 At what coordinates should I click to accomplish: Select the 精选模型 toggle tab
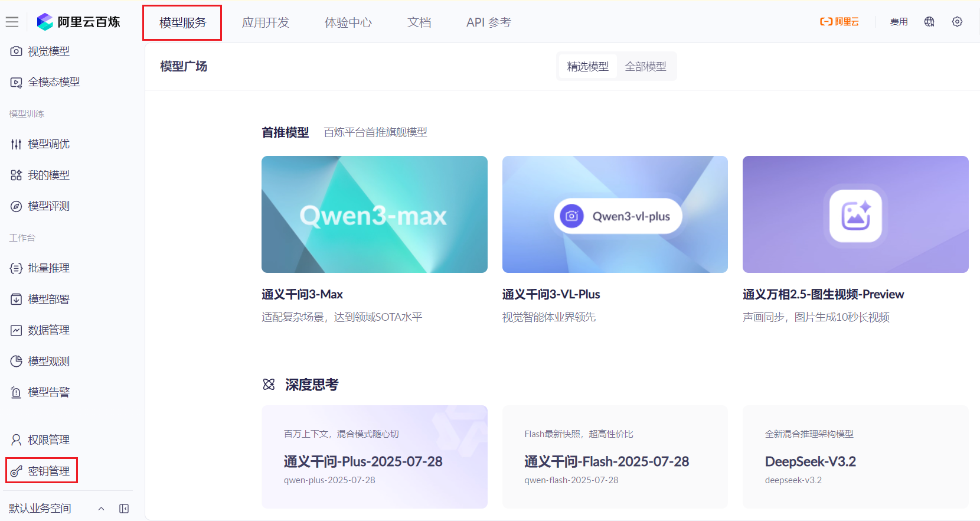(588, 66)
